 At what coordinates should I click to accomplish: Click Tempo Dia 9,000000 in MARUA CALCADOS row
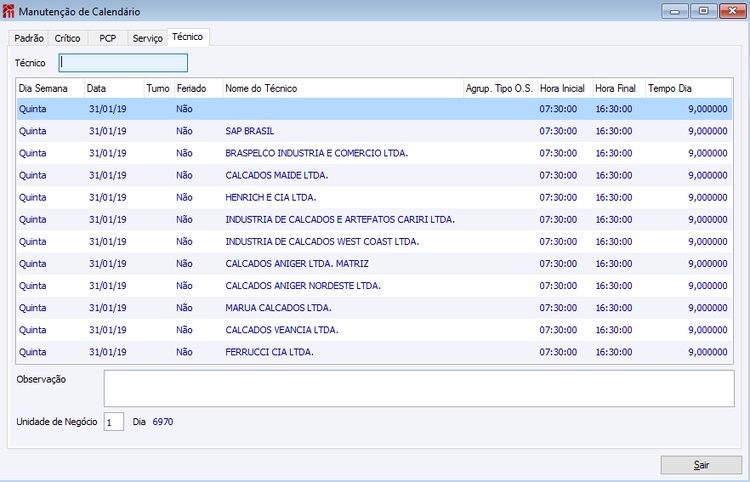pos(708,308)
